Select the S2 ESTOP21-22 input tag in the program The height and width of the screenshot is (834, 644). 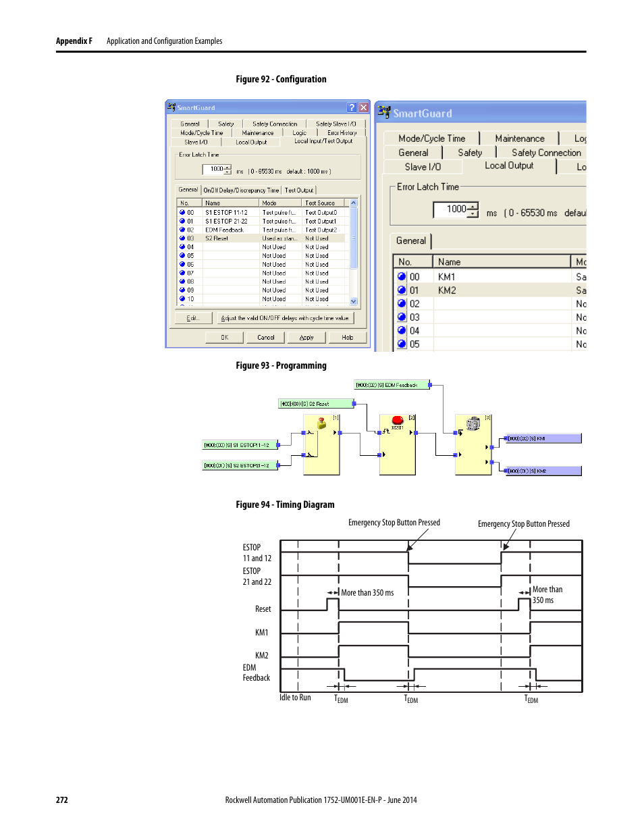click(x=241, y=465)
